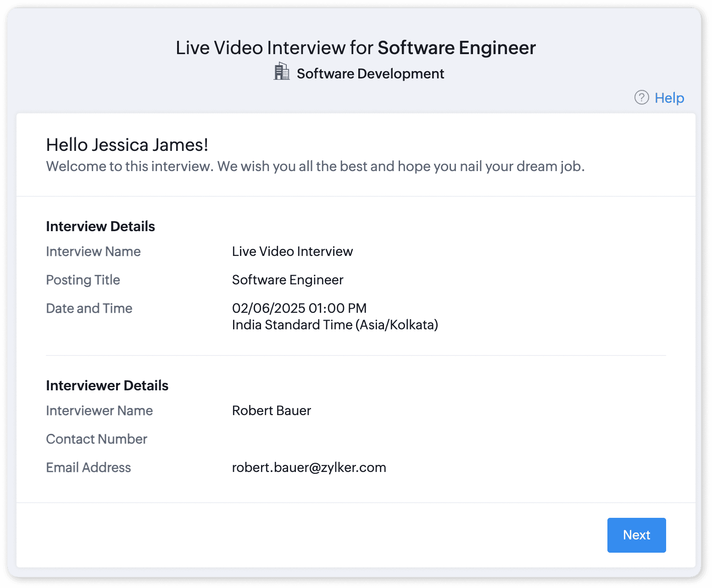This screenshot has width=712, height=588.
Task: Click the Posting Title value Software Engineer
Action: tap(288, 280)
